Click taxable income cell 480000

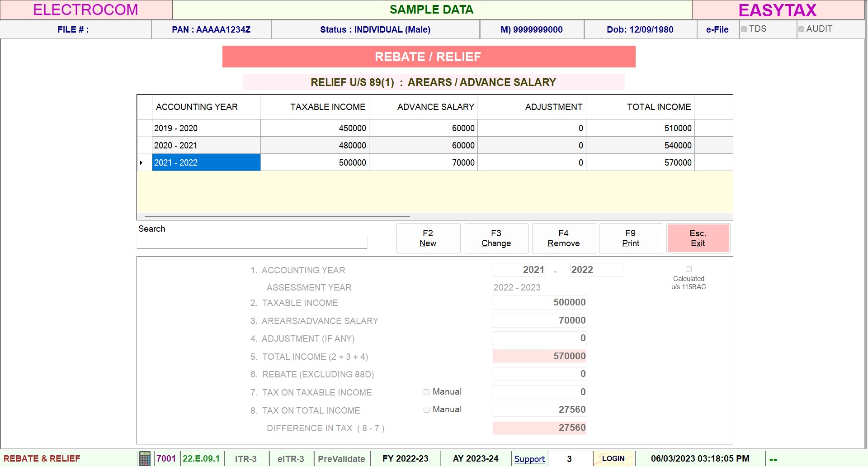point(315,145)
